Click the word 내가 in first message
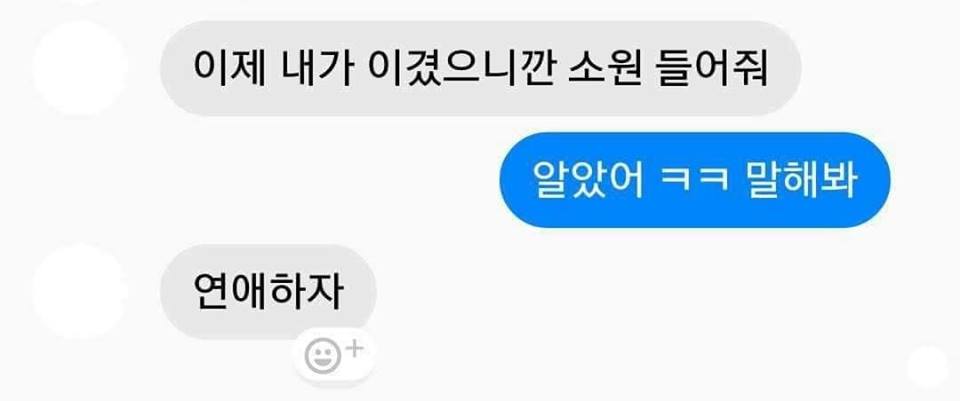Viewport: 960px width, 401px height. (317, 67)
